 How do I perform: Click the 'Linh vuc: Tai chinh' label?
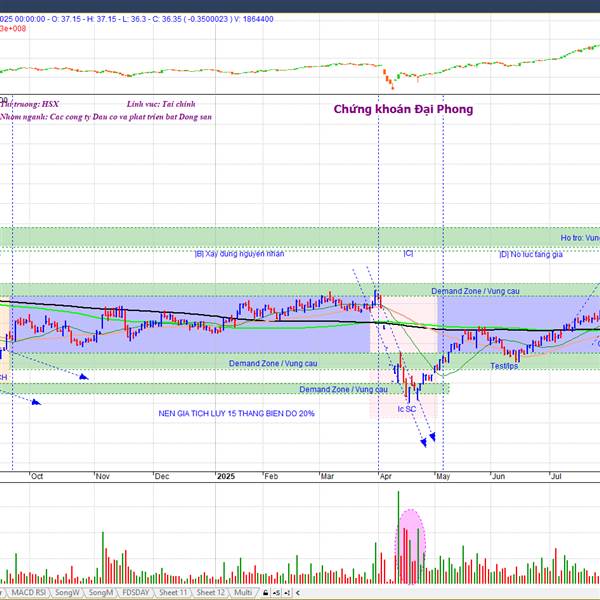click(x=161, y=104)
